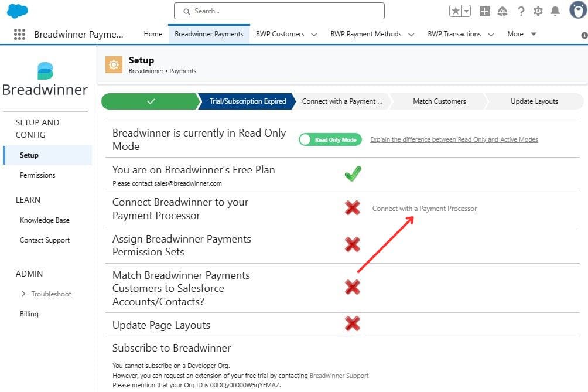Open the Setup gear icon

coord(538,11)
